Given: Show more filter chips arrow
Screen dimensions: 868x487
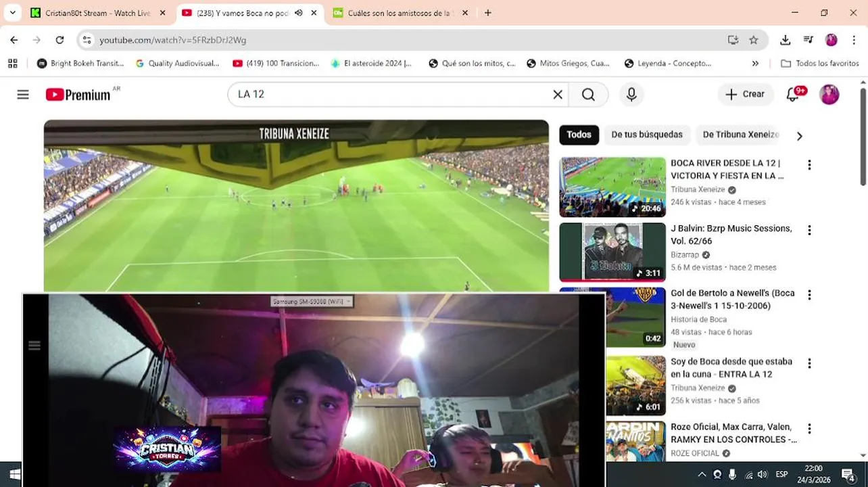Looking at the screenshot, I should (x=799, y=136).
